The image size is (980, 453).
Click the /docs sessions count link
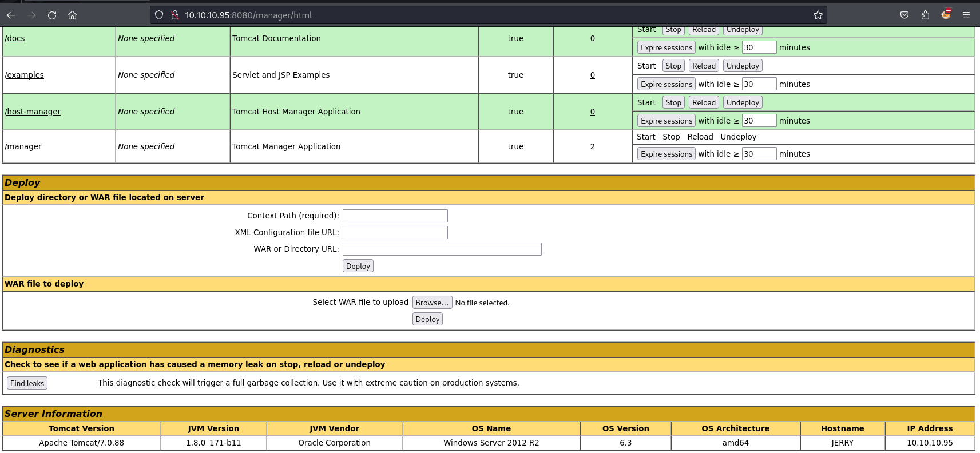(x=593, y=38)
